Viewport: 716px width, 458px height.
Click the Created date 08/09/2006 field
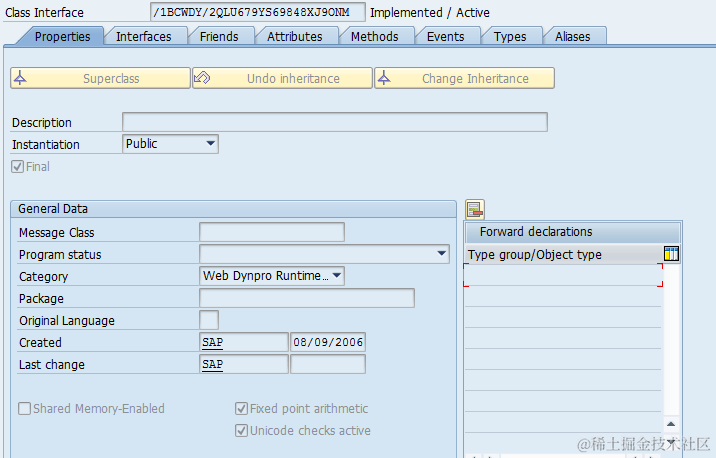328,342
